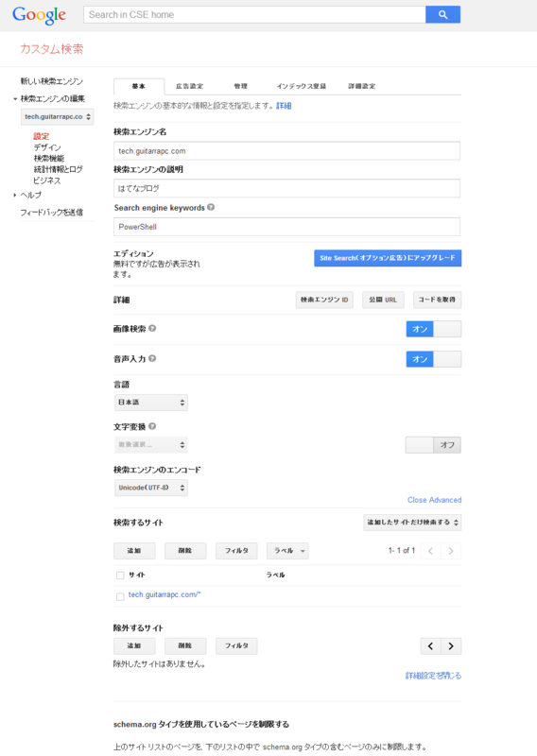Click 追加 under 検索するサイト
The image size is (537, 756).
[134, 551]
